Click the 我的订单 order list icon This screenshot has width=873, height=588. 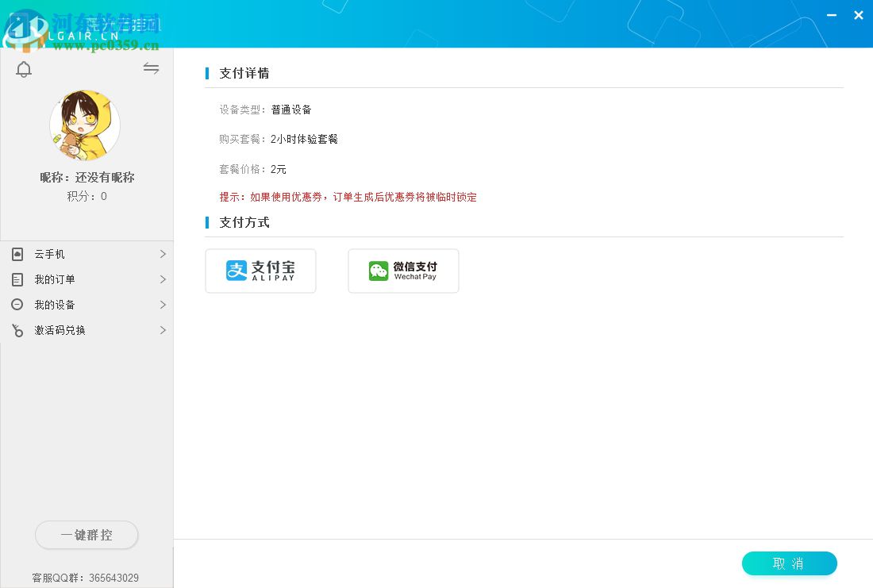17,279
